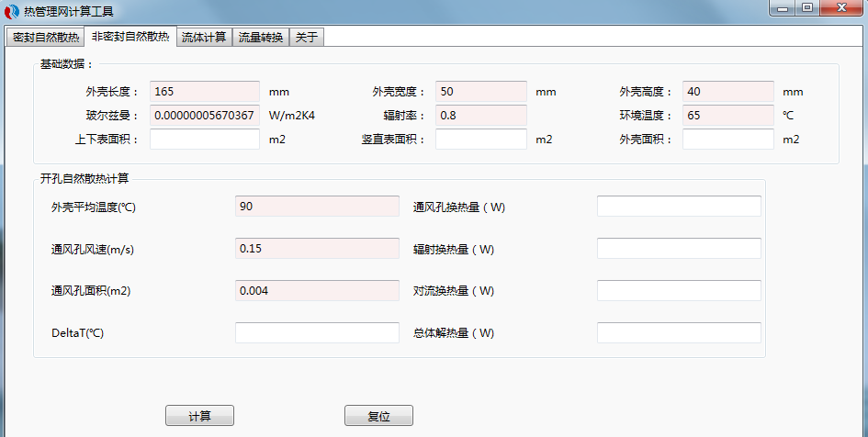Image resolution: width=868 pixels, height=437 pixels.
Task: Click the 热管理网计算工具 window title
Action: coord(69,11)
